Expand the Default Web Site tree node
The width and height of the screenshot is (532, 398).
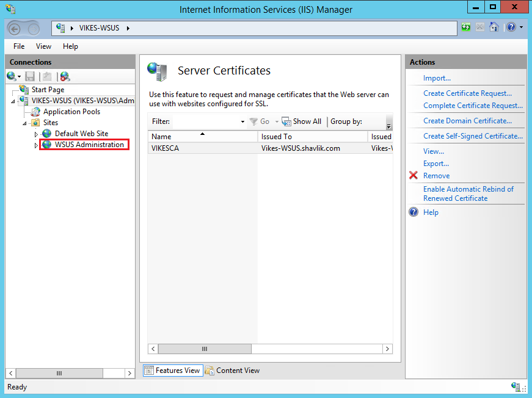[35, 133]
